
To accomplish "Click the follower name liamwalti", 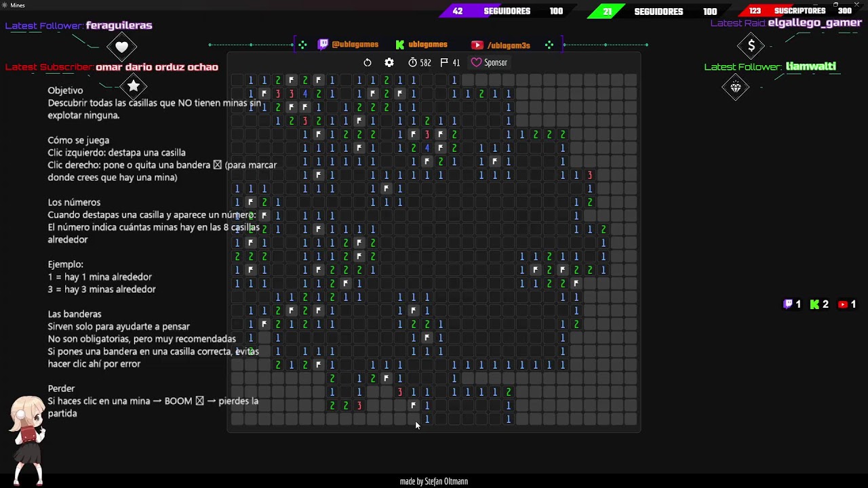I will tap(810, 66).
